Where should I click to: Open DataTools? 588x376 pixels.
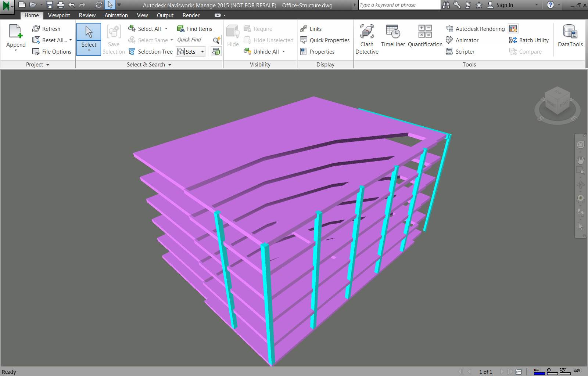(570, 36)
